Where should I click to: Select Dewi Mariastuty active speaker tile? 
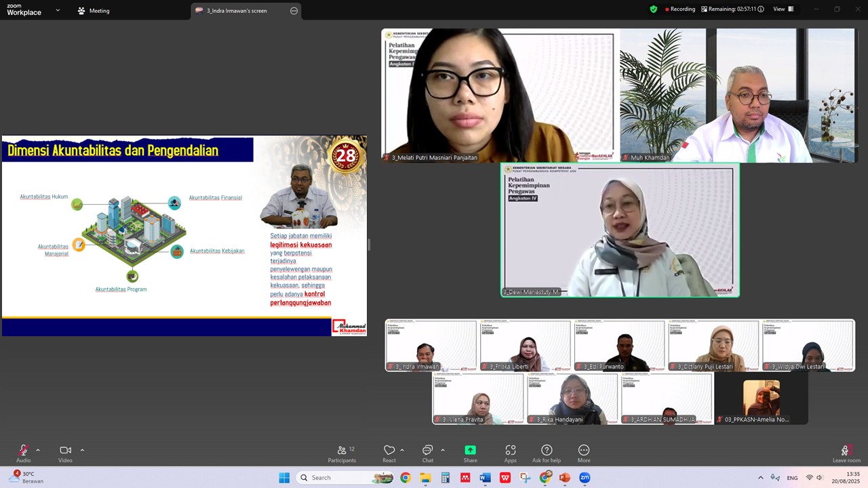620,230
